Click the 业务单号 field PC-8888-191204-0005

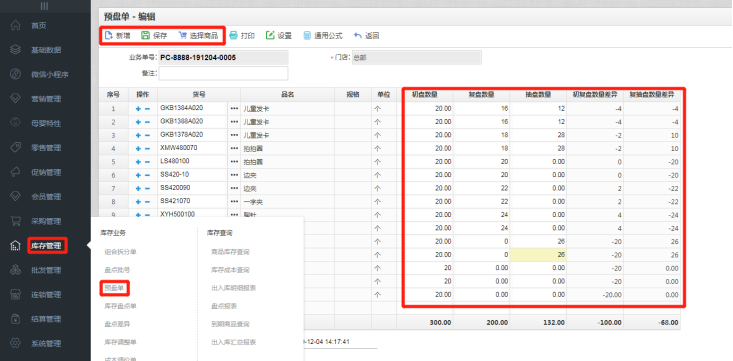(x=223, y=58)
